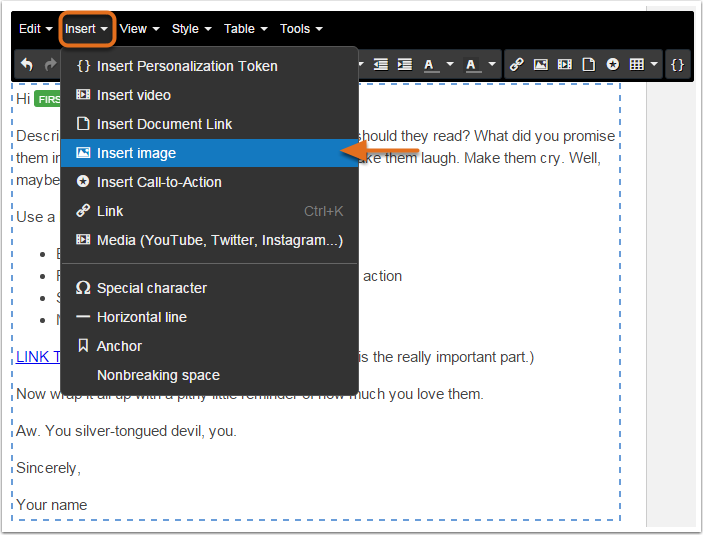Click the 'Sincerely,' text line
Screen dimensions: 703x535
click(48, 468)
